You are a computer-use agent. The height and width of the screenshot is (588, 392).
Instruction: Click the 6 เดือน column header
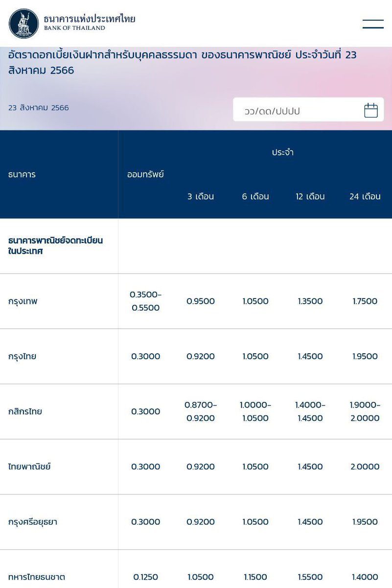255,196
